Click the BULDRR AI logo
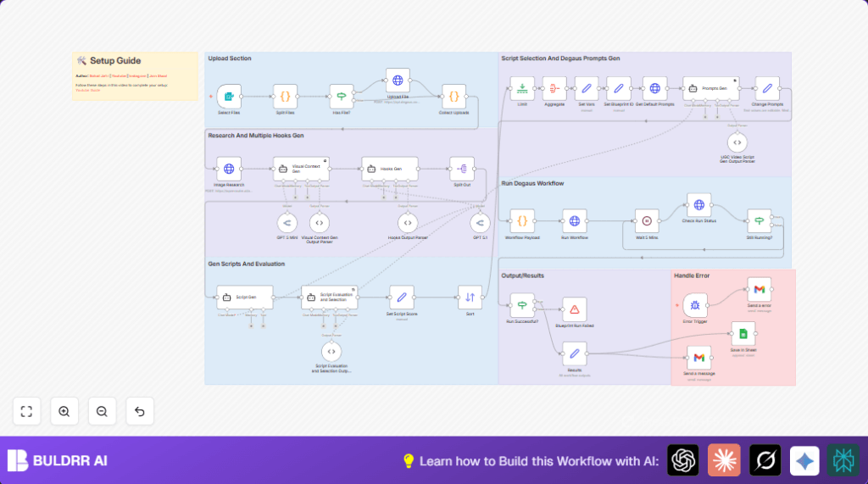The image size is (868, 484). click(58, 460)
